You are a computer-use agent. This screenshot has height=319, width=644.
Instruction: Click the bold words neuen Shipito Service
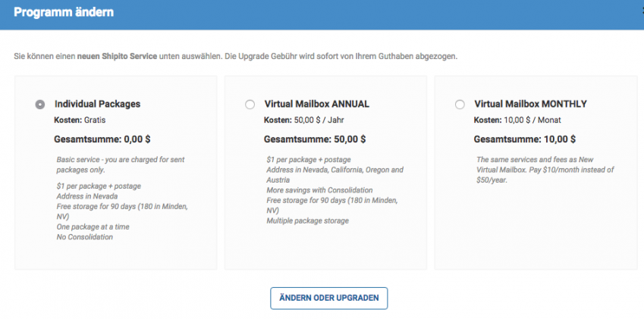pos(117,57)
